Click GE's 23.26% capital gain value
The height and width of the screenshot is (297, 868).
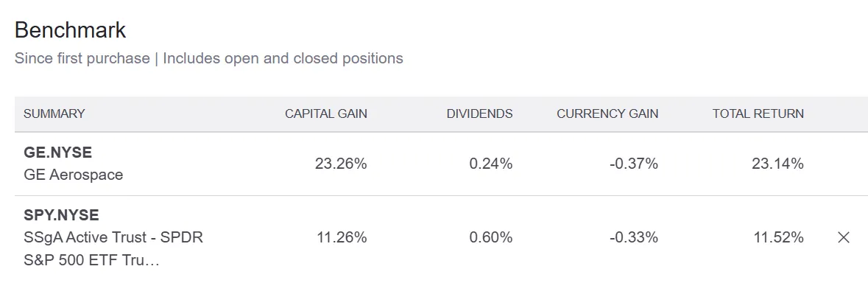coord(341,164)
